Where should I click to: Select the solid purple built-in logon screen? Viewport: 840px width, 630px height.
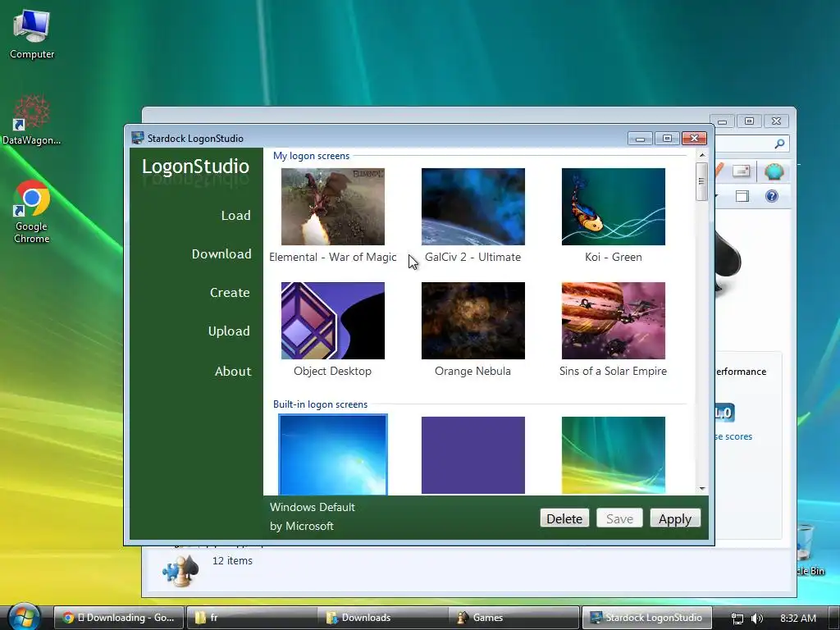[x=473, y=455]
